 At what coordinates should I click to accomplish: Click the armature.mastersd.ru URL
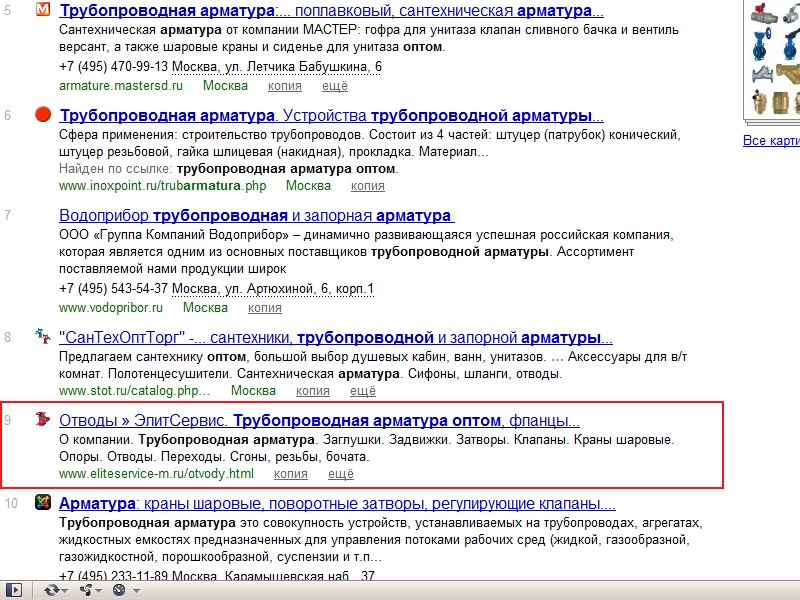[x=121, y=85]
